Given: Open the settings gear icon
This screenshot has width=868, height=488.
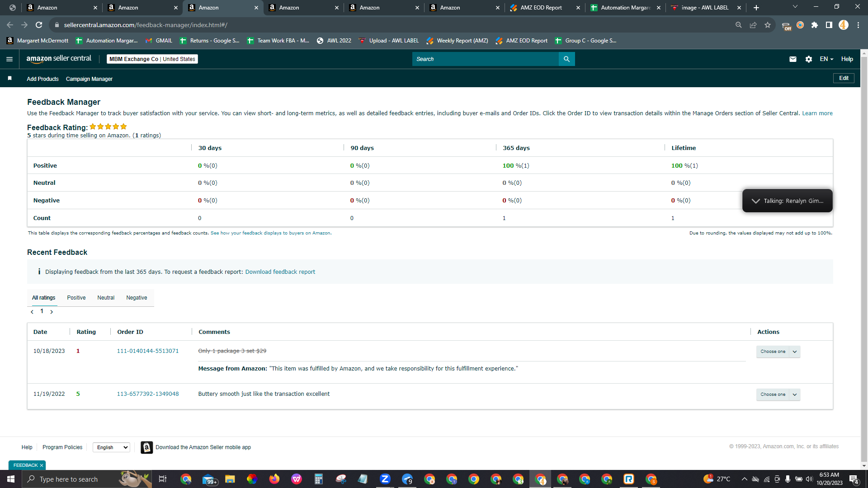Looking at the screenshot, I should click(x=809, y=59).
